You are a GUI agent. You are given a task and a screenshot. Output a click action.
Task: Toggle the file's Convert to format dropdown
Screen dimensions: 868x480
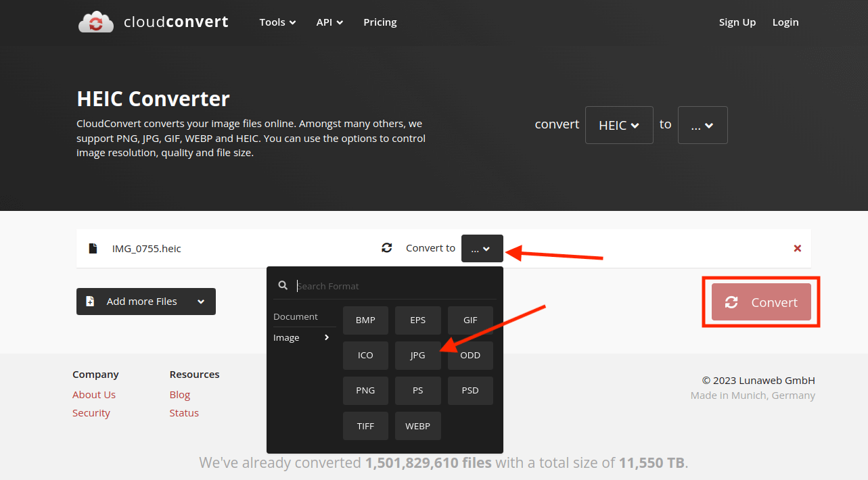coord(482,248)
